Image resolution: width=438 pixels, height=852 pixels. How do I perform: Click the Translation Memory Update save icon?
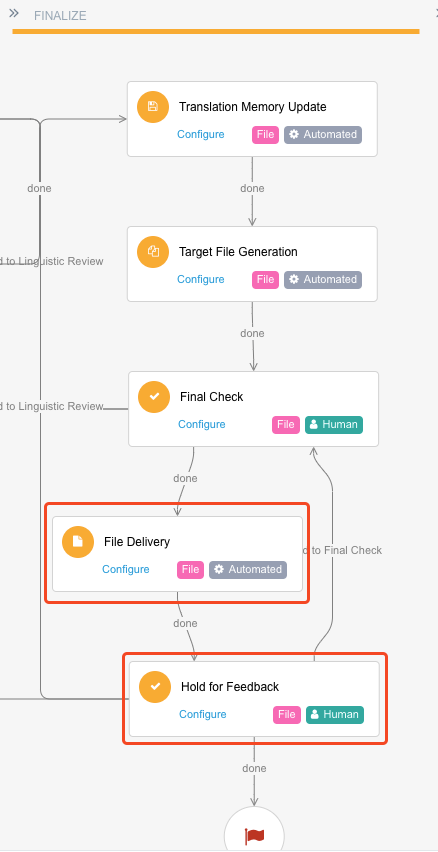pos(153,106)
